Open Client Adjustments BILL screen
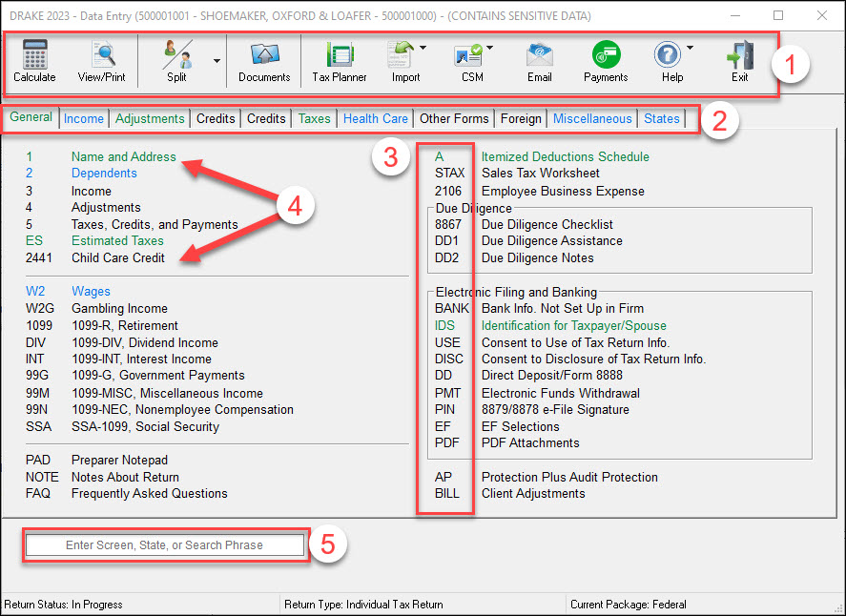 point(533,494)
